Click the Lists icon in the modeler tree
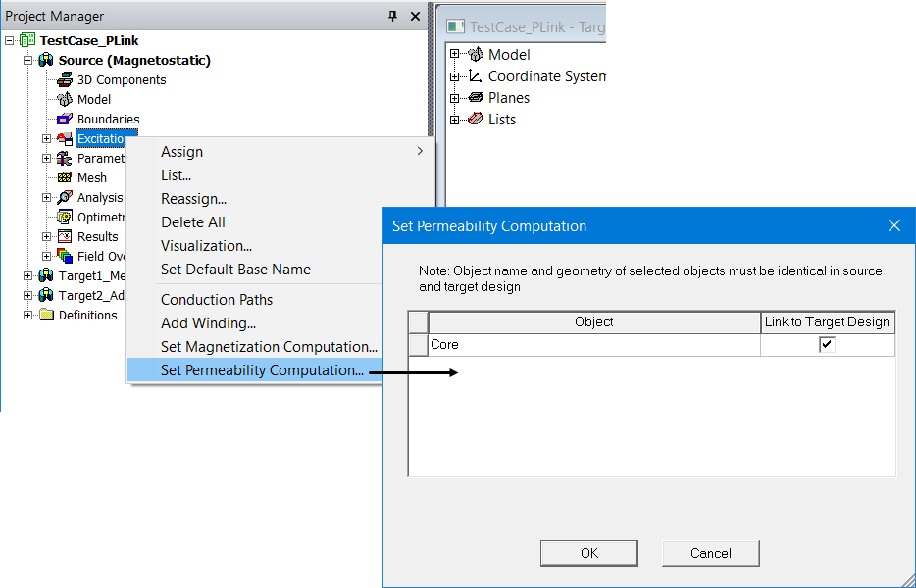The image size is (916, 588). pos(476,120)
